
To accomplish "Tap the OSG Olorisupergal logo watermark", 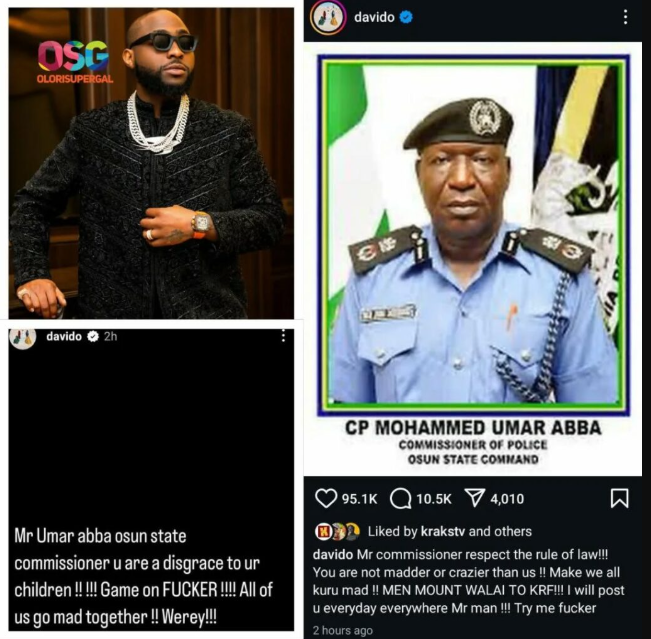I will pos(75,62).
